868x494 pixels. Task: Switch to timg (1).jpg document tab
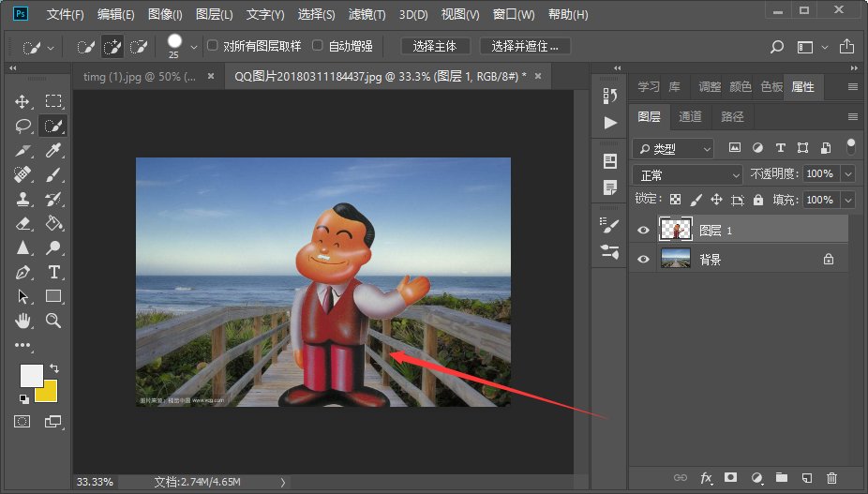click(140, 77)
